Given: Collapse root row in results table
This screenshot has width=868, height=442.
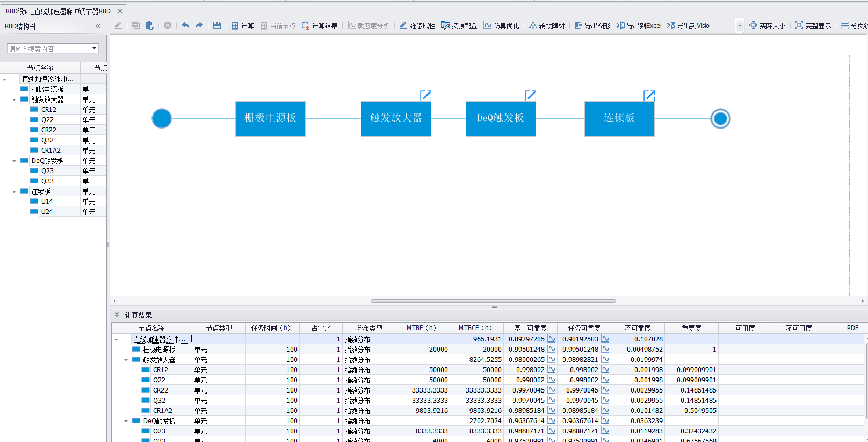Looking at the screenshot, I should (x=117, y=339).
